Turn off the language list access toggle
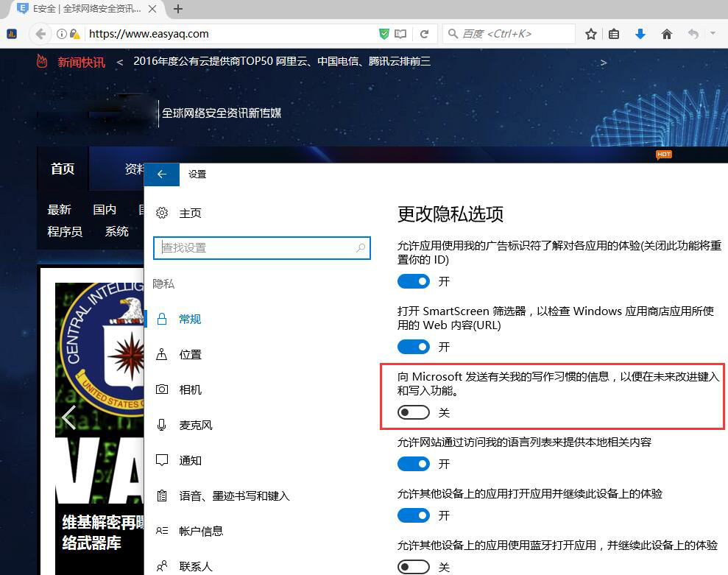The image size is (728, 575). (x=413, y=464)
